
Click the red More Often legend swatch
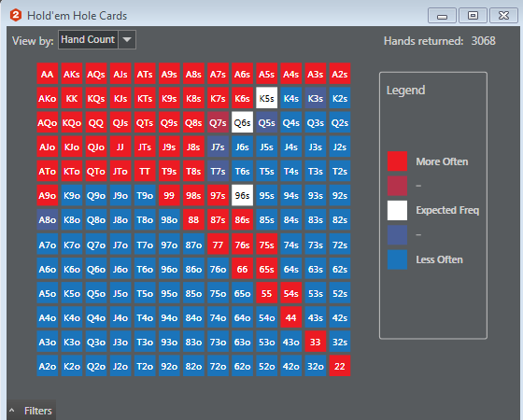pos(397,161)
